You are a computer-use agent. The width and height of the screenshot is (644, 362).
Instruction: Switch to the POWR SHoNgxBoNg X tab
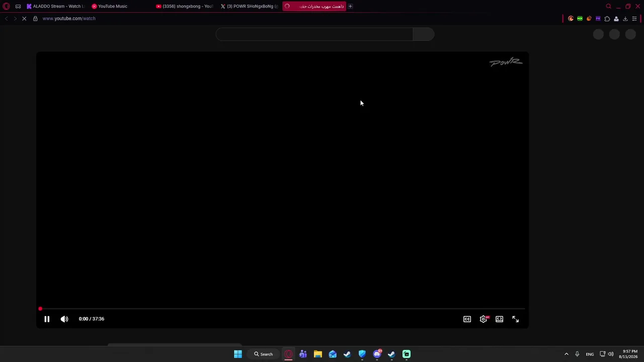pos(250,6)
